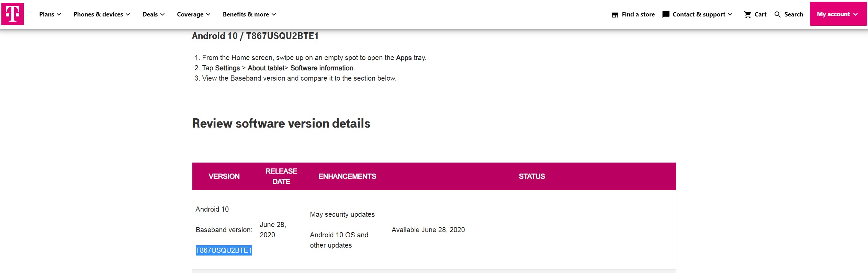Viewport: 868px width, 273px height.
Task: Open the My account dropdown arrow
Action: tap(855, 14)
